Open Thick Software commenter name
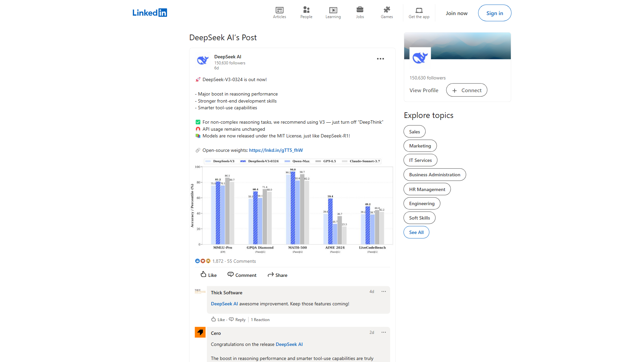Image resolution: width=644 pixels, height=362 pixels. pos(226,293)
